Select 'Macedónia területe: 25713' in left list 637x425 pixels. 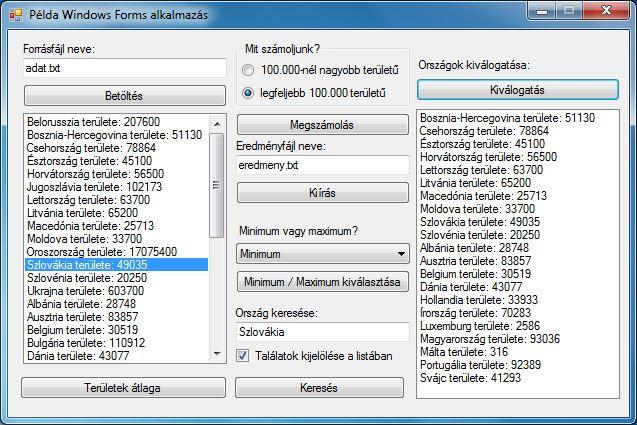coord(117,226)
